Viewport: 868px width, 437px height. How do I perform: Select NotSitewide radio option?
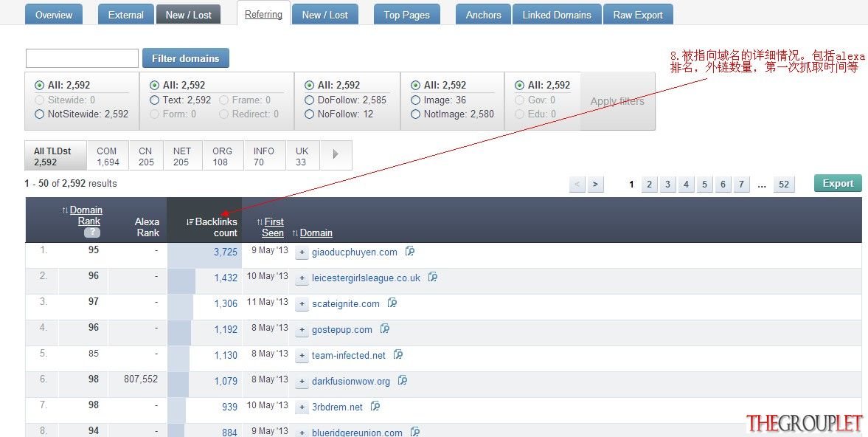[39, 114]
